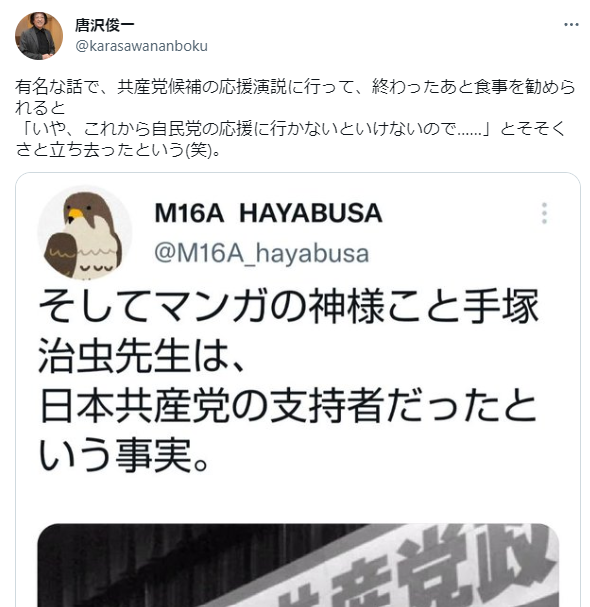Screen dimensions: 590x607
Task: Click the line そしてマンガの神様こと手塚
Action: coord(288,306)
